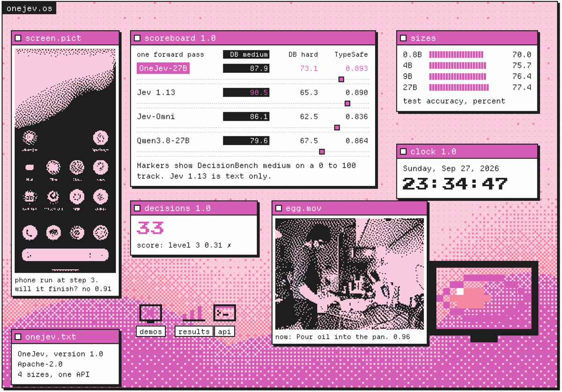Click the box in the onejev.txt title bar

[18, 336]
